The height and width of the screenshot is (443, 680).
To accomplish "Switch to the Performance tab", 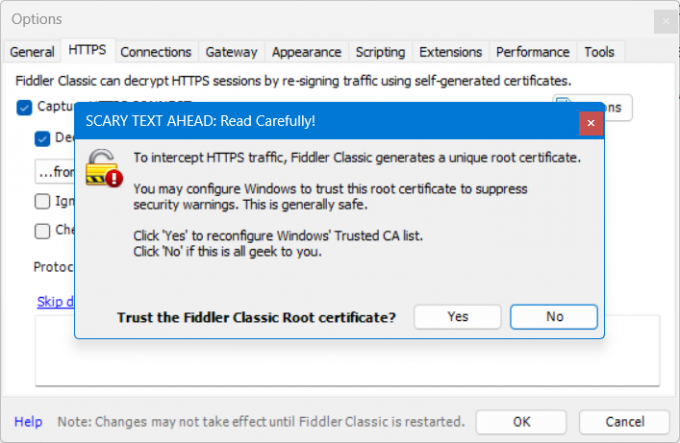I will click(x=532, y=52).
